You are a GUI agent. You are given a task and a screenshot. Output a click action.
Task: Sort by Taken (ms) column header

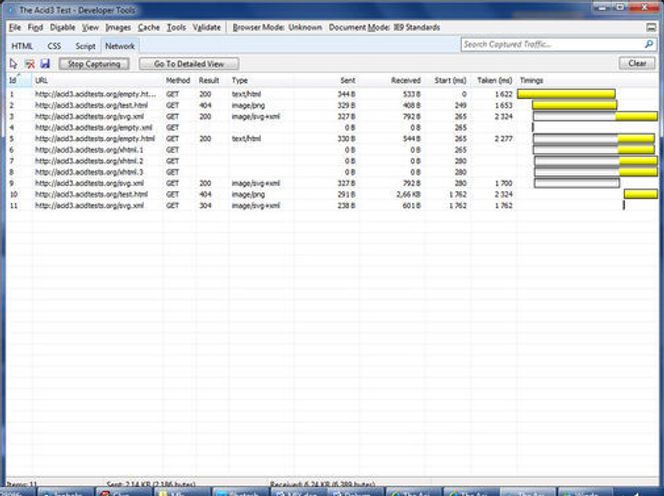(x=494, y=80)
